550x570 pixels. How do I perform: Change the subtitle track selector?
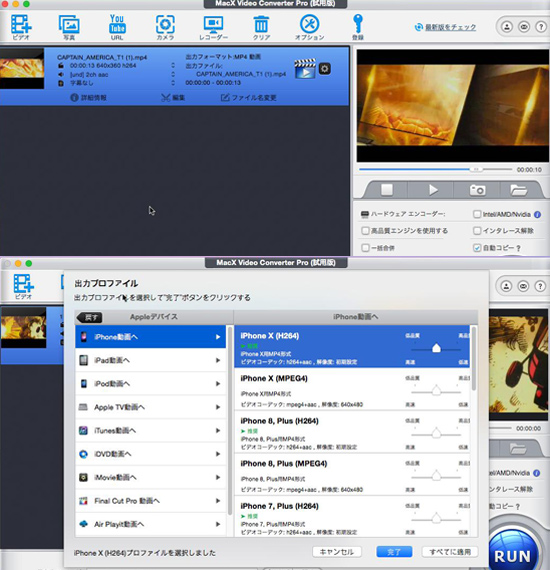click(x=173, y=83)
